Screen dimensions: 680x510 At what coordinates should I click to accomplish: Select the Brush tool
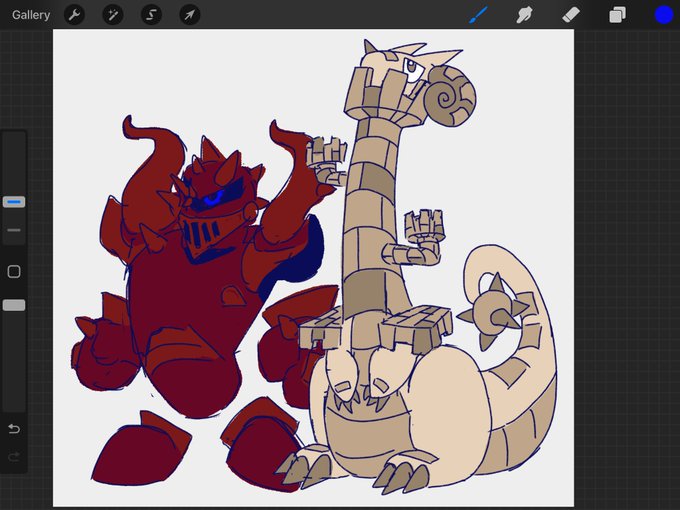479,15
